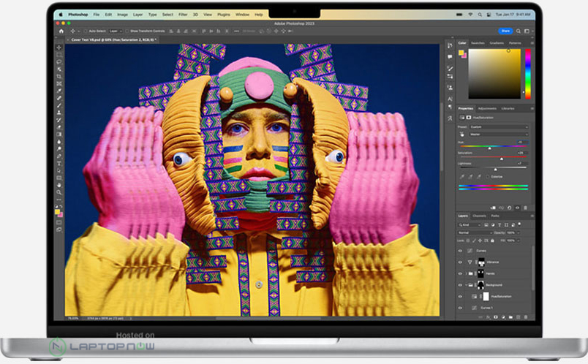Click the Home icon in options bar
Image resolution: width=588 pixels, height=364 pixels.
(61, 31)
